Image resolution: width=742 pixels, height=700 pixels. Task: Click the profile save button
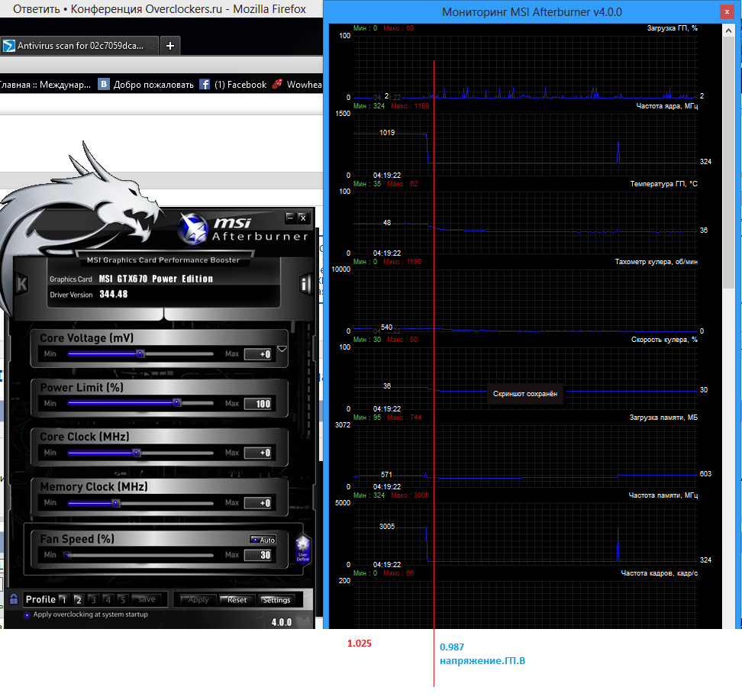pyautogui.click(x=147, y=599)
